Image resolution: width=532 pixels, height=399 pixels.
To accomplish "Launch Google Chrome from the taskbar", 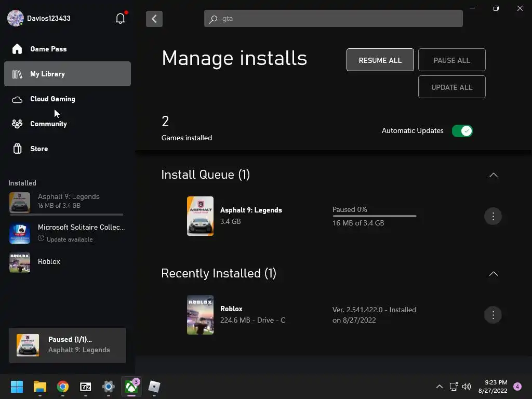I will (x=63, y=387).
